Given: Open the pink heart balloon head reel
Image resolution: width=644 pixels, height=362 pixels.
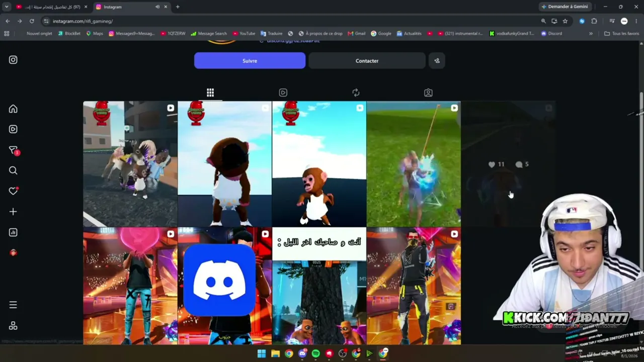Looking at the screenshot, I should 130,286.
